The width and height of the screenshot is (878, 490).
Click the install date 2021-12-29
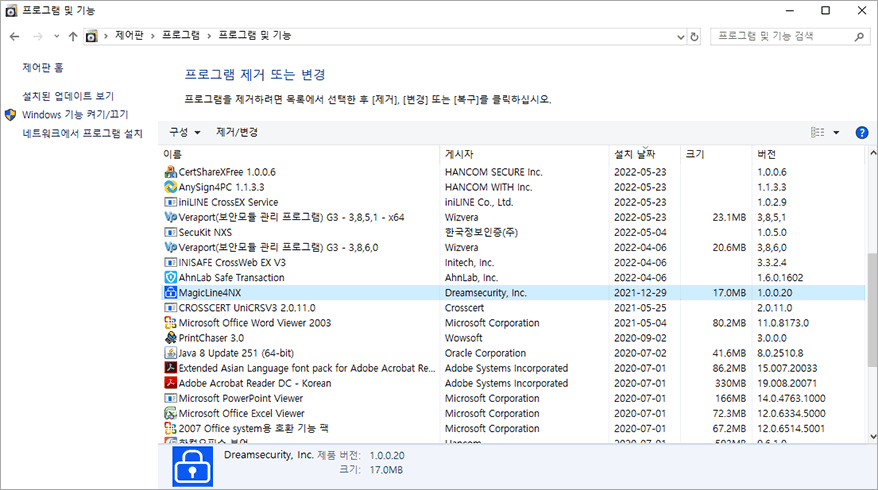pyautogui.click(x=640, y=293)
